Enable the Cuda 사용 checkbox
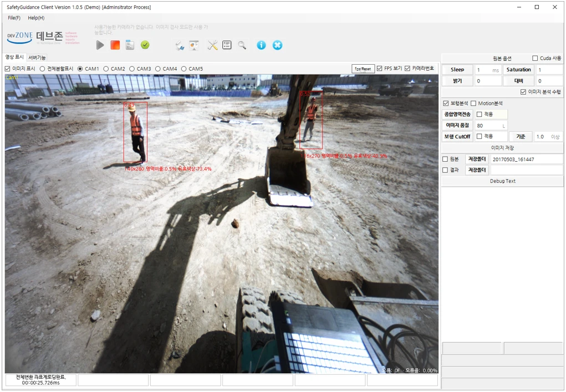Image resolution: width=566 pixels, height=392 pixels. [535, 58]
